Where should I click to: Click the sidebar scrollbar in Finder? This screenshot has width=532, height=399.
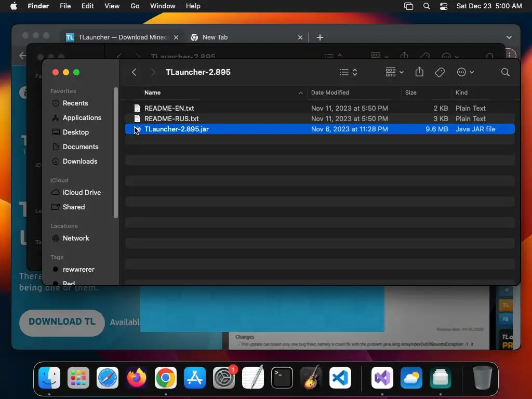click(116, 153)
